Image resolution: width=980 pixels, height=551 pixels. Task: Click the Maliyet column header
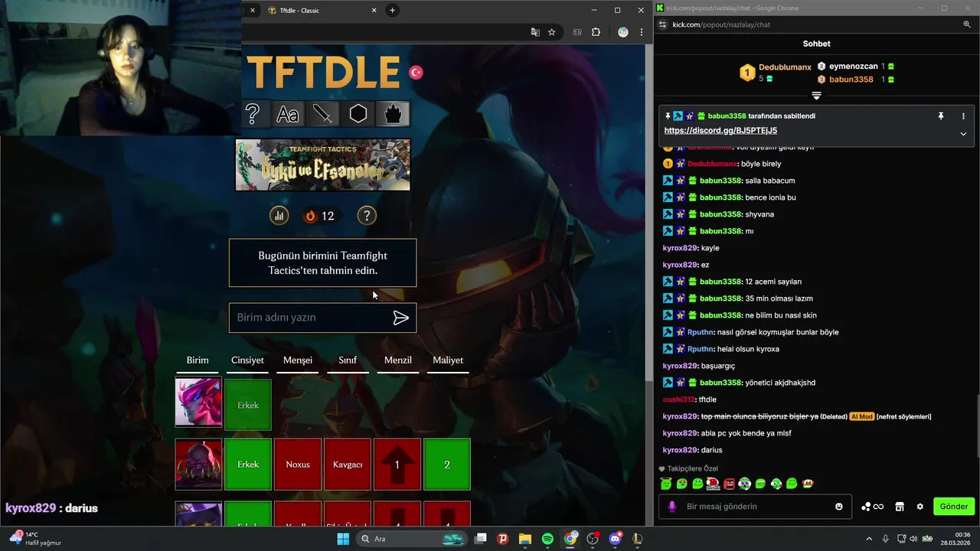tap(448, 360)
